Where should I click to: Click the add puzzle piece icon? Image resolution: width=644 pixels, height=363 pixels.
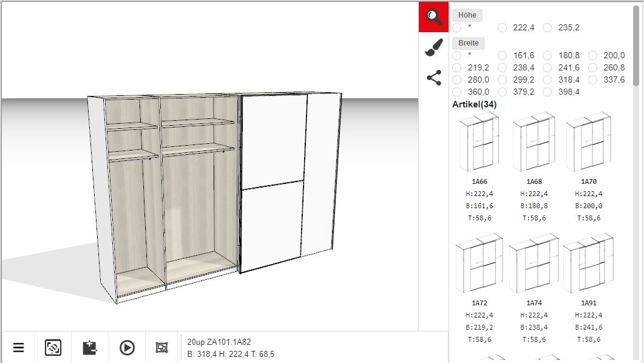coord(90,347)
